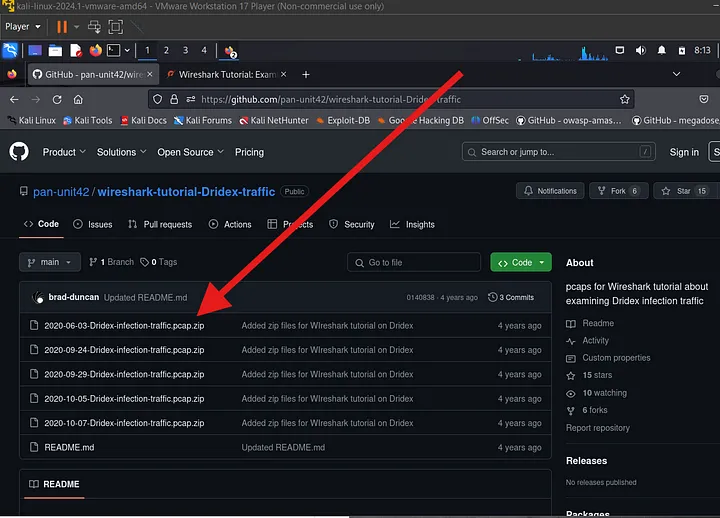This screenshot has height=518, width=720.
Task: Go back in browser history
Action: [14, 99]
